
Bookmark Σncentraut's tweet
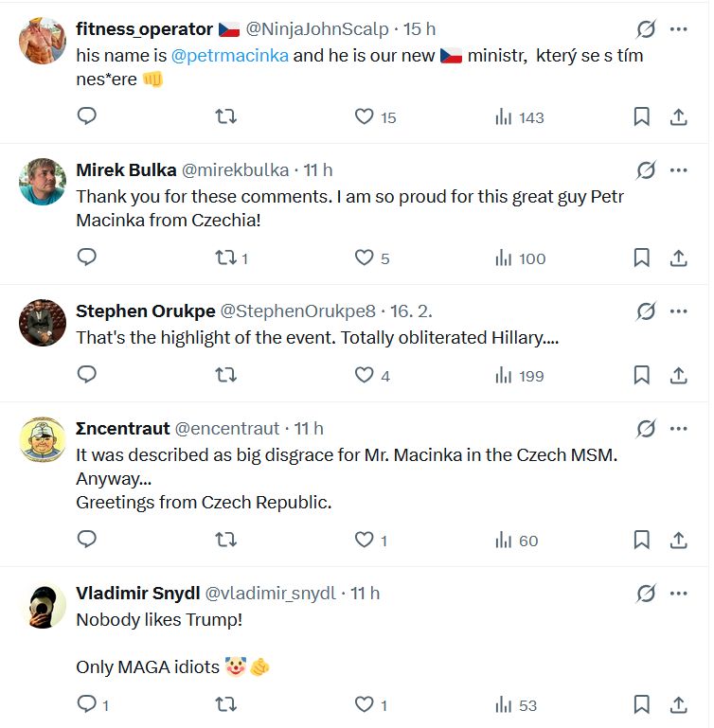pyautogui.click(x=641, y=540)
